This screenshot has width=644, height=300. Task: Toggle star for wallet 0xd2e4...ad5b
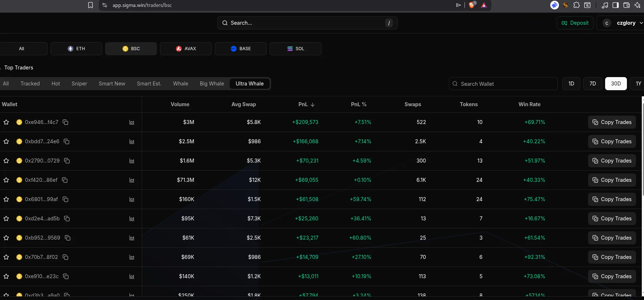pos(6,219)
